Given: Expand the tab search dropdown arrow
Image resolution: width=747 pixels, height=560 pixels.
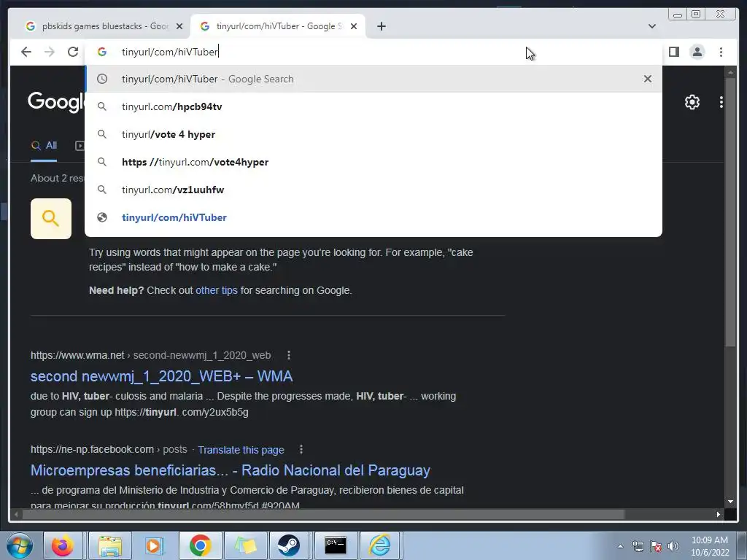Looking at the screenshot, I should point(651,26).
